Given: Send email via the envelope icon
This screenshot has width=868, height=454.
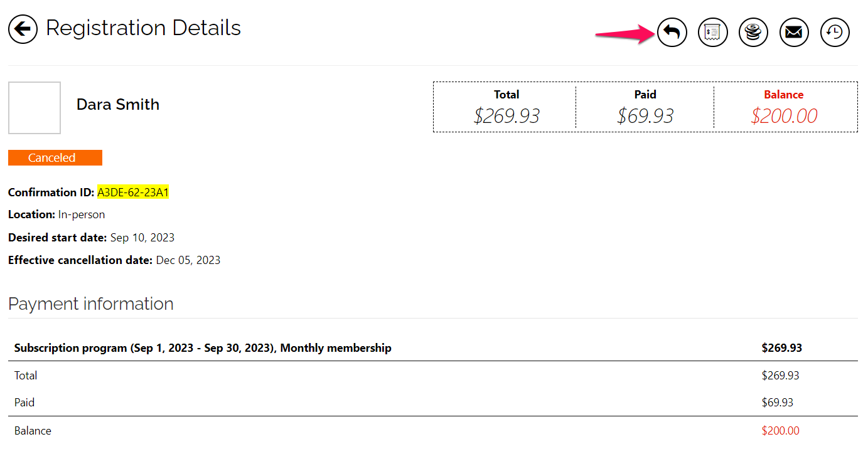Looking at the screenshot, I should [x=794, y=32].
